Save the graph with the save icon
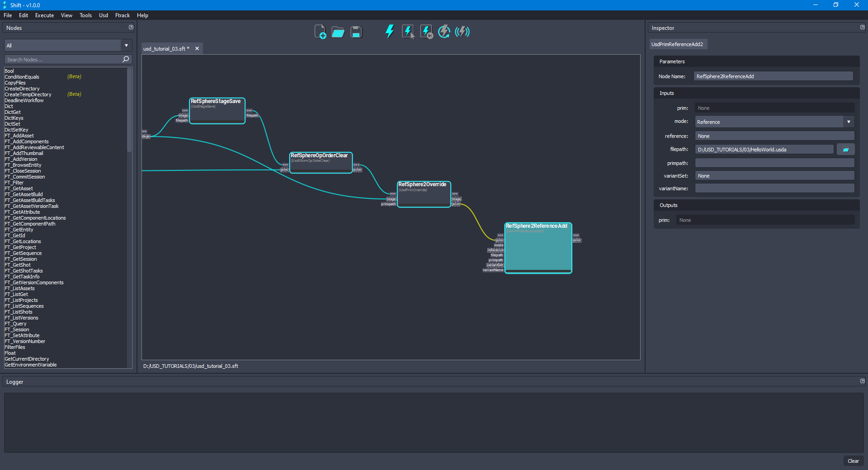The image size is (868, 470). [356, 32]
